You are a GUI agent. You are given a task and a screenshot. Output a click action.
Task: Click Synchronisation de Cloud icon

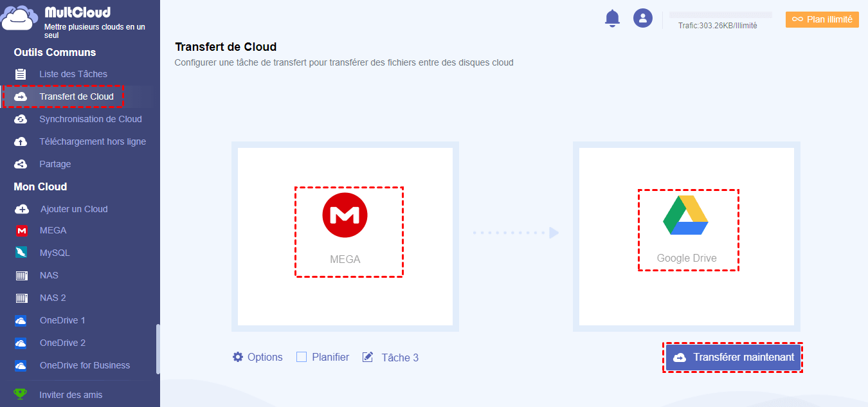pos(21,119)
